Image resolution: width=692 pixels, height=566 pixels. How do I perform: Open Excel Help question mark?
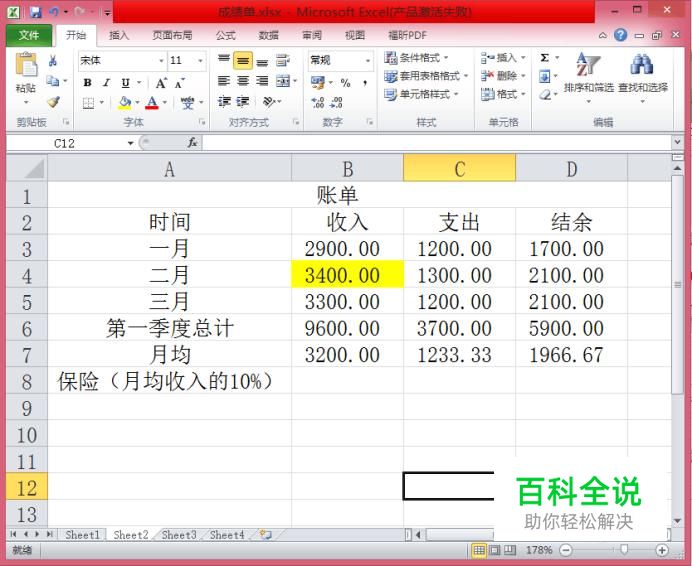click(621, 35)
